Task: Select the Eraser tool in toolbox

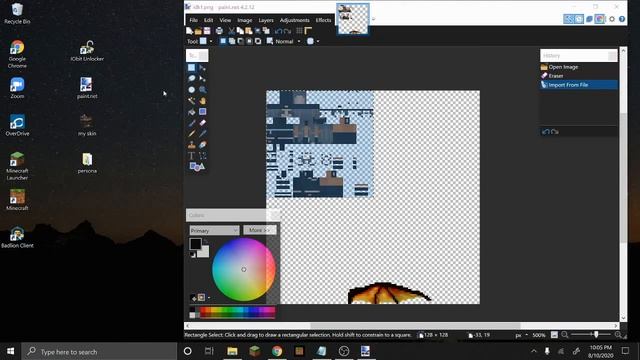Action: (x=202, y=122)
